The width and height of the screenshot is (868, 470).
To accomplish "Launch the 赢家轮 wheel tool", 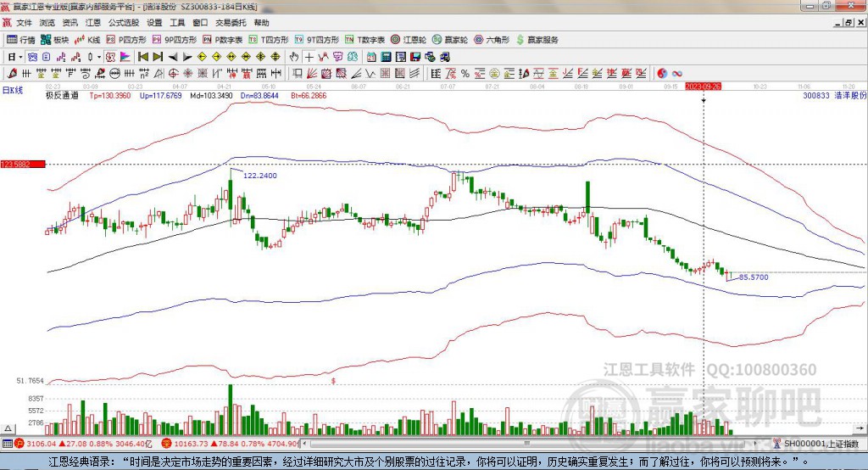I will pyautogui.click(x=450, y=40).
